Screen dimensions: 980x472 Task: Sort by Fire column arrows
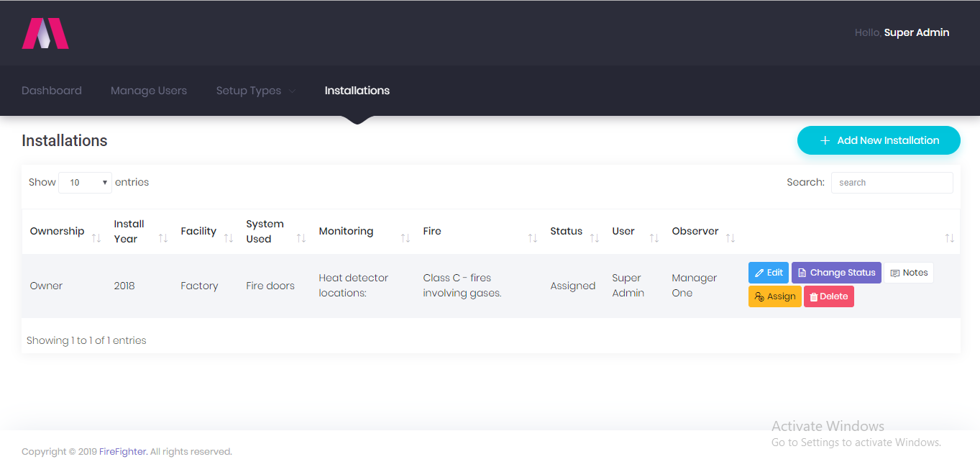pos(533,238)
